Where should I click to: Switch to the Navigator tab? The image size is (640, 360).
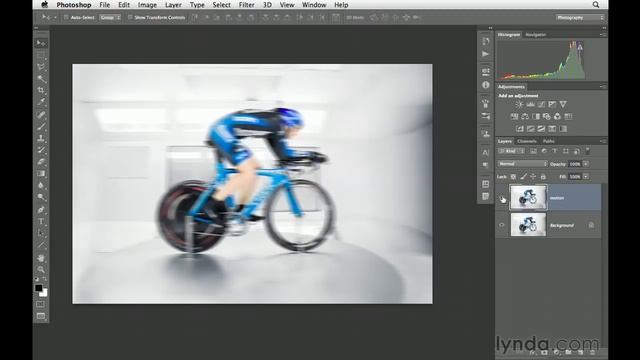536,35
